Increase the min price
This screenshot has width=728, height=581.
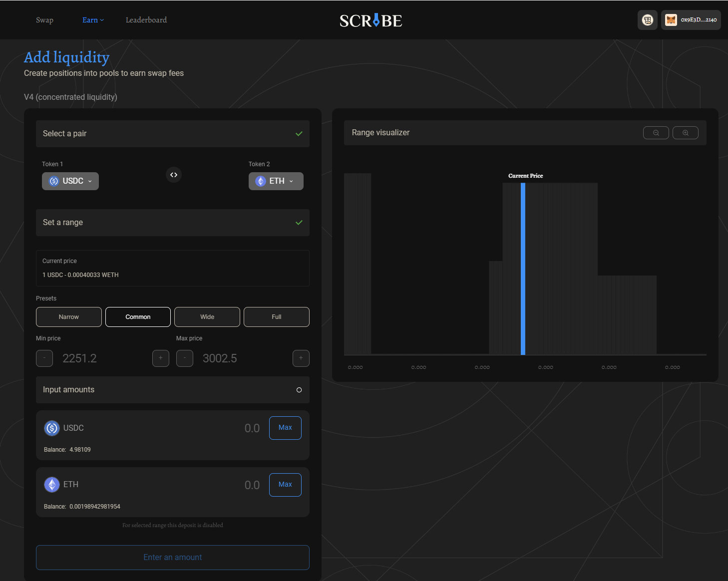[x=161, y=358]
